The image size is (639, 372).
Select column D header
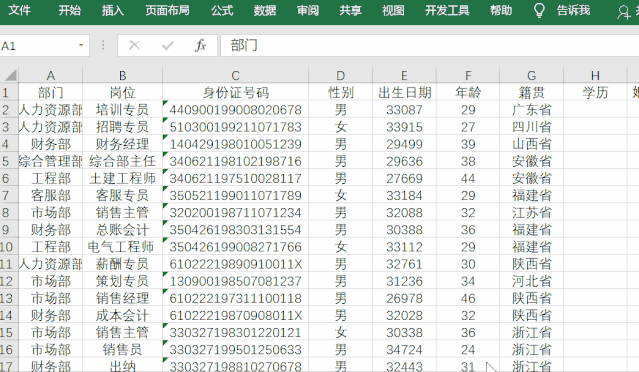pyautogui.click(x=340, y=75)
